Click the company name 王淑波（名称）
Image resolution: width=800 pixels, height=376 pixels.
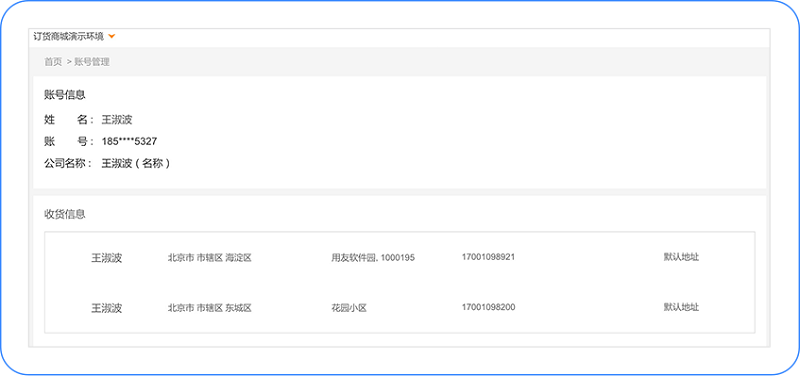pos(136,164)
